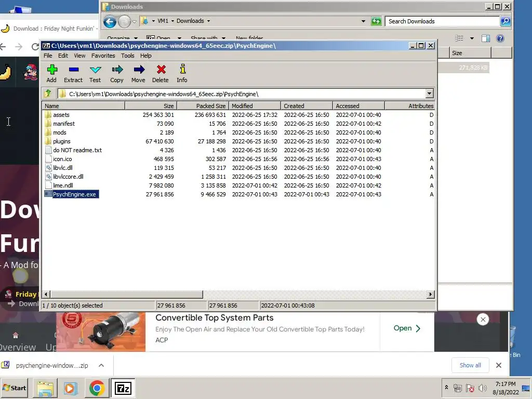Click the horizontal scrollbar left arrow
The height and width of the screenshot is (399, 532).
[x=46, y=295]
